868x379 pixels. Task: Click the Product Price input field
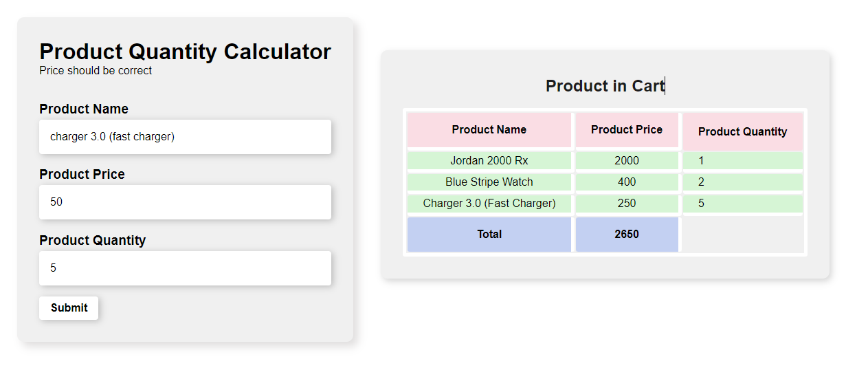[x=185, y=202]
